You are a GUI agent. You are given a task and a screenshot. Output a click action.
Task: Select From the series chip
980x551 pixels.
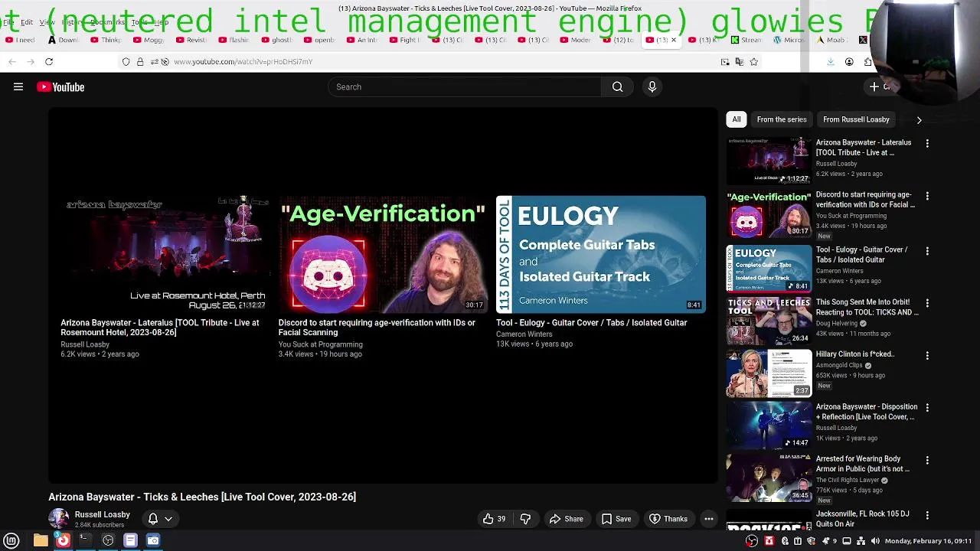(x=782, y=119)
